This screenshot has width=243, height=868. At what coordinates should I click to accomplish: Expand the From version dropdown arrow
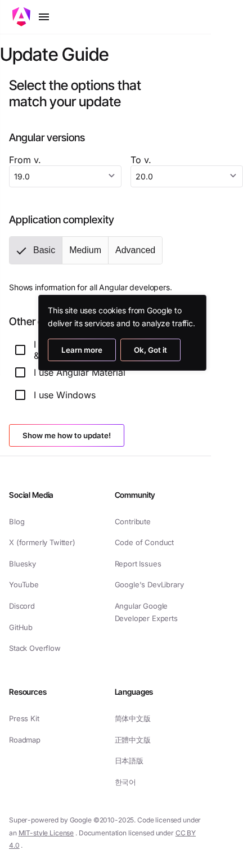111,176
